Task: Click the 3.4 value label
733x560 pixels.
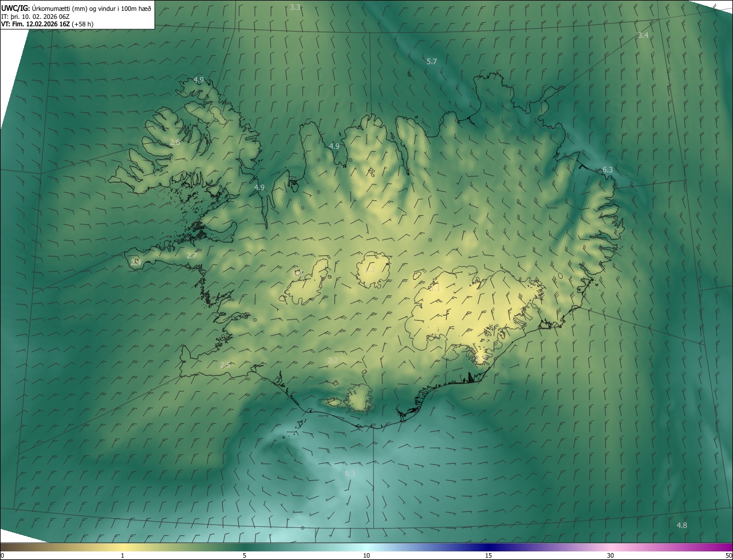Action: click(643, 36)
